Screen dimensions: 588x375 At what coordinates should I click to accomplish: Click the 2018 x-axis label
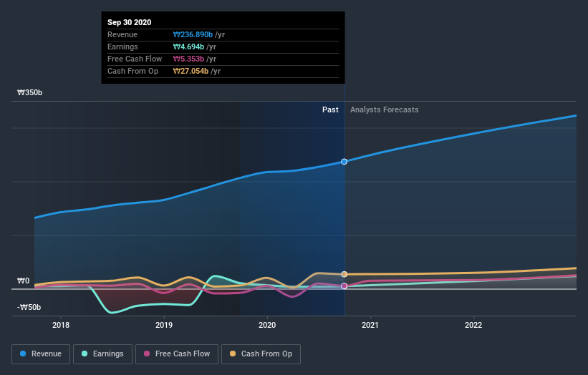coord(61,325)
